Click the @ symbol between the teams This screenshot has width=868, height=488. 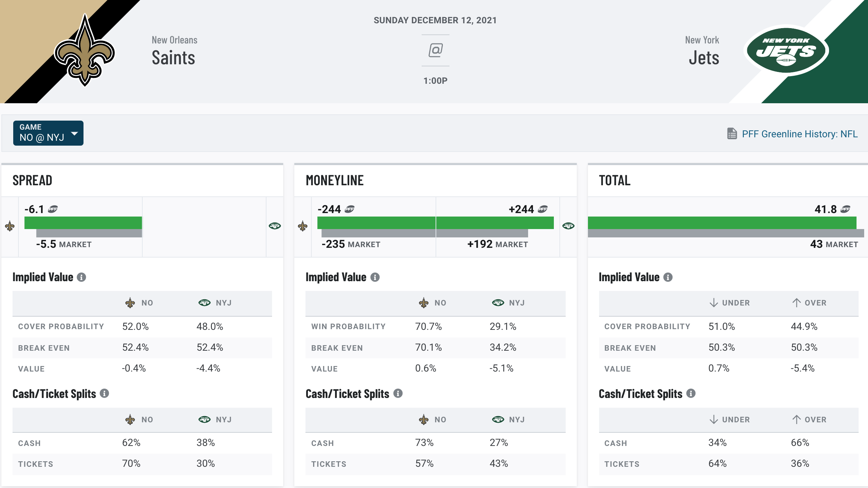[x=435, y=50]
